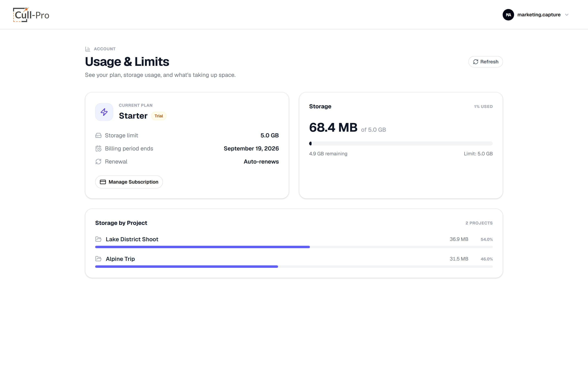
Task: Click the 1% USED label
Action: tap(483, 107)
